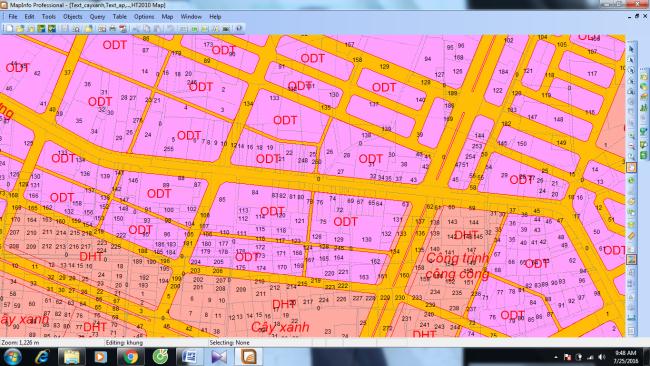Click the Export to PDF icon

click(123, 29)
